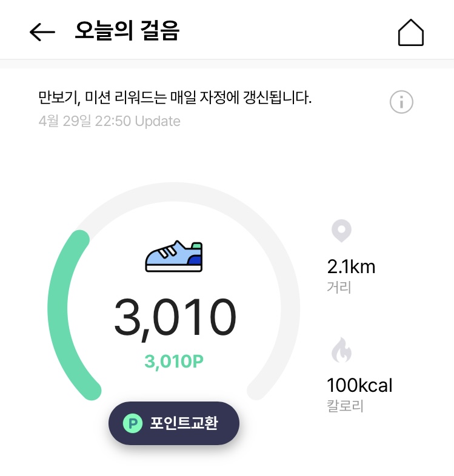Click the 거리 label

point(339,286)
